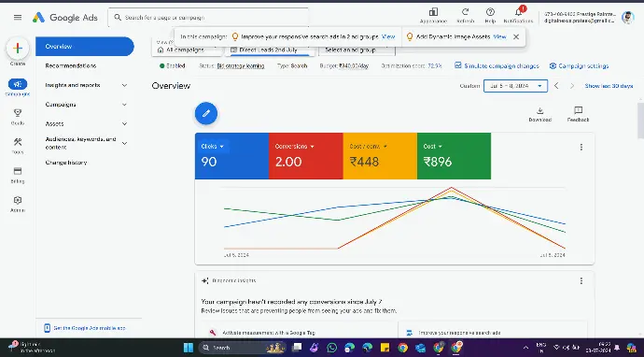Select the green Cost metric tile
Image resolution: width=644 pixels, height=357 pixels.
(x=454, y=156)
